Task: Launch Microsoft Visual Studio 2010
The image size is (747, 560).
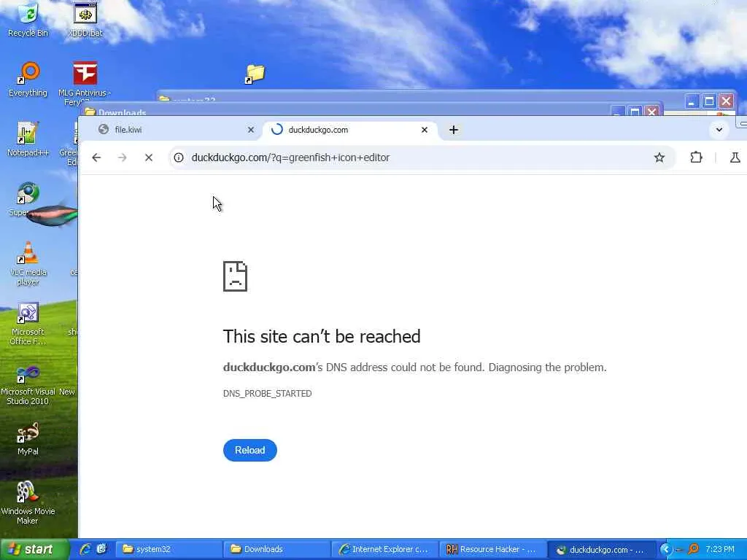Action: 28,385
